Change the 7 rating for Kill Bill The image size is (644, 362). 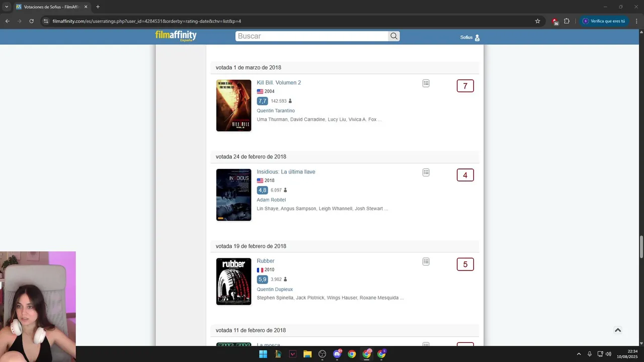465,86
